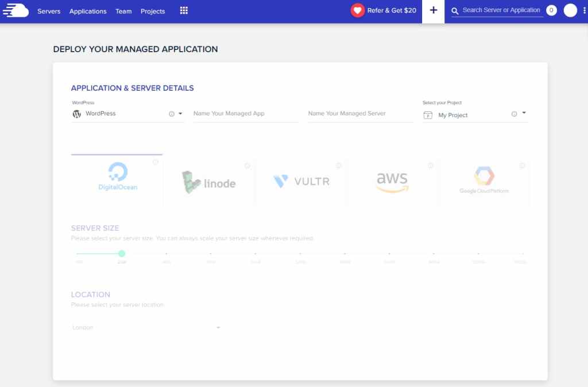The height and width of the screenshot is (387, 588).
Task: Open the WordPress application version dropdown
Action: [x=180, y=114]
